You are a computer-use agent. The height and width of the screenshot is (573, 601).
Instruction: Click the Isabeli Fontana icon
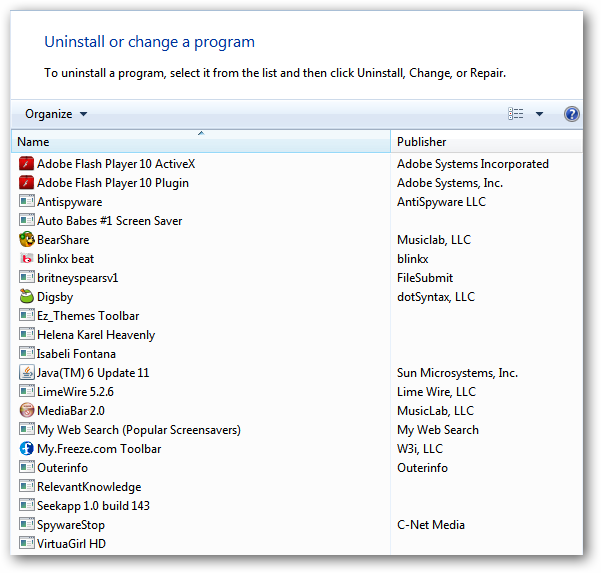[x=26, y=353]
